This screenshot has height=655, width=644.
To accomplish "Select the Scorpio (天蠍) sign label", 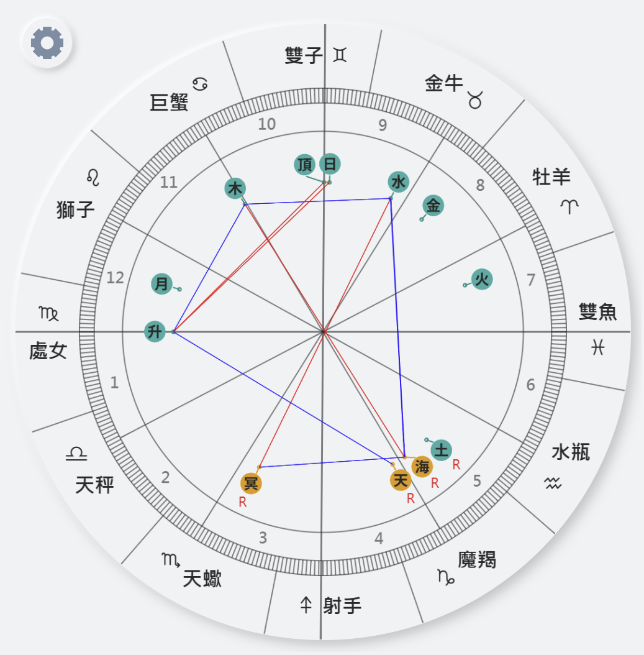I will coord(202,579).
